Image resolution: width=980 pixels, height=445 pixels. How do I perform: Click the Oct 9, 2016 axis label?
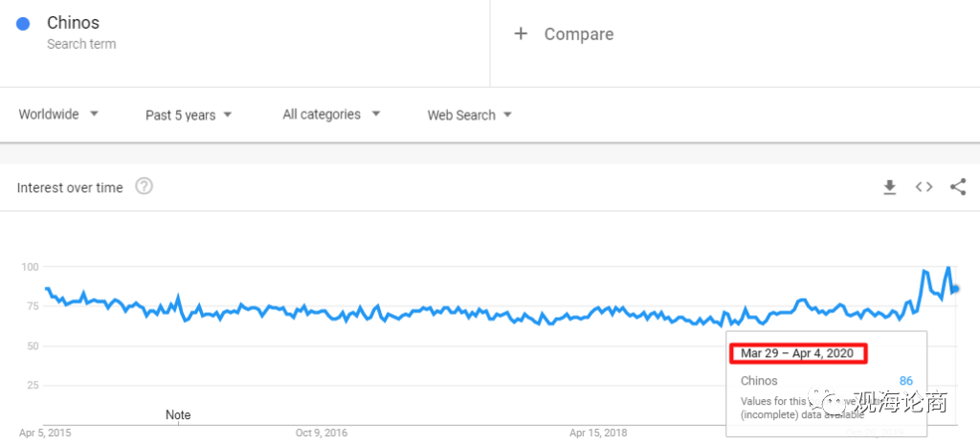point(321,434)
